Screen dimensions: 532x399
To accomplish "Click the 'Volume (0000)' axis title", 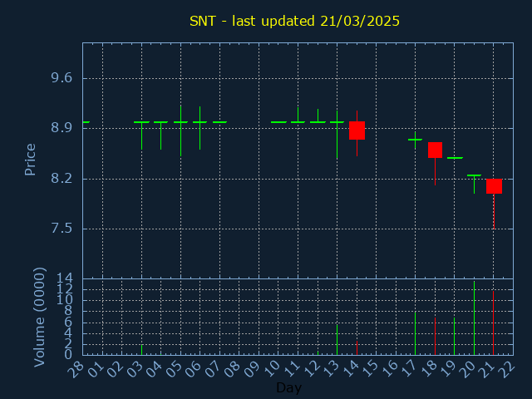I will (40, 318).
